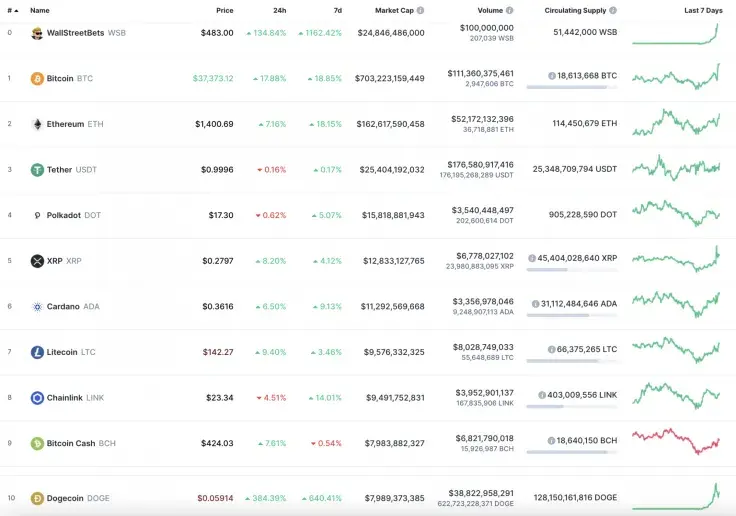Click the Tether green logo icon
Viewport: 736px width, 516px height.
tap(37, 170)
